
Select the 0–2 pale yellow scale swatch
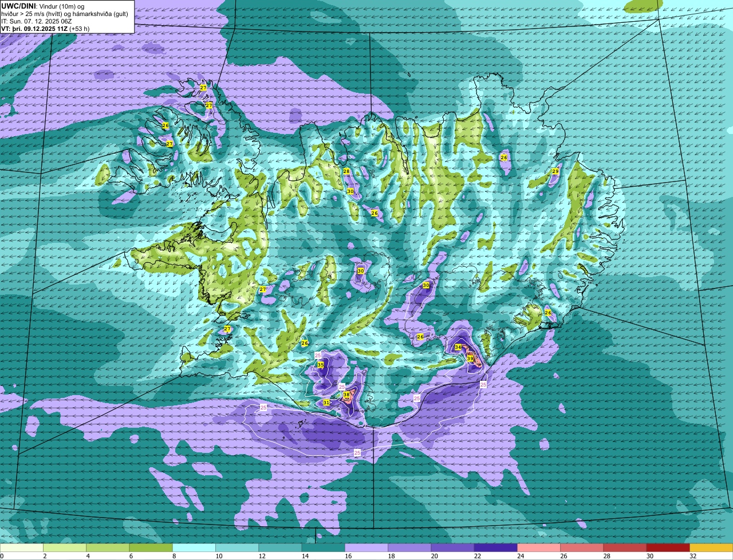coord(22,548)
